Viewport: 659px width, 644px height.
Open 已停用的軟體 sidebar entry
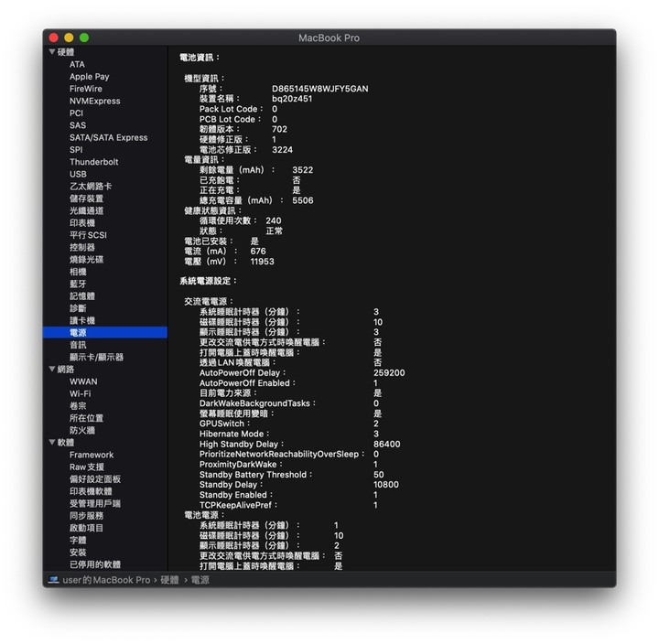tap(95, 563)
